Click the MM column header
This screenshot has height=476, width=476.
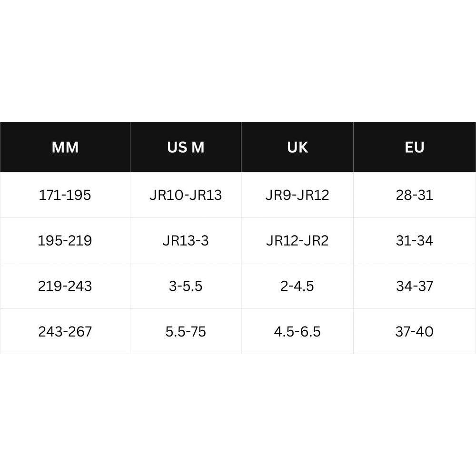[x=65, y=147]
